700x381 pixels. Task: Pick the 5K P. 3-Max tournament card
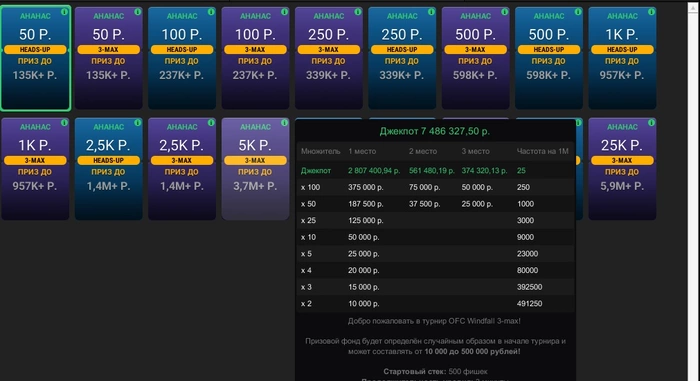pyautogui.click(x=255, y=169)
